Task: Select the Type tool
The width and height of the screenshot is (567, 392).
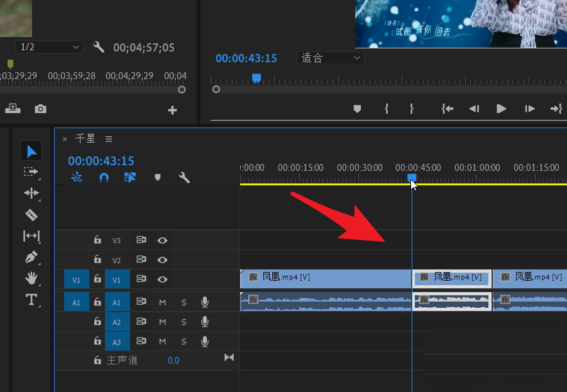Action: point(31,300)
